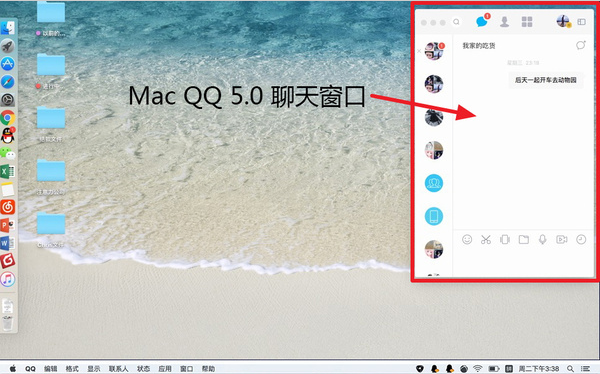Open NetEase Music in the Dock
The width and height of the screenshot is (600, 374).
(7, 207)
